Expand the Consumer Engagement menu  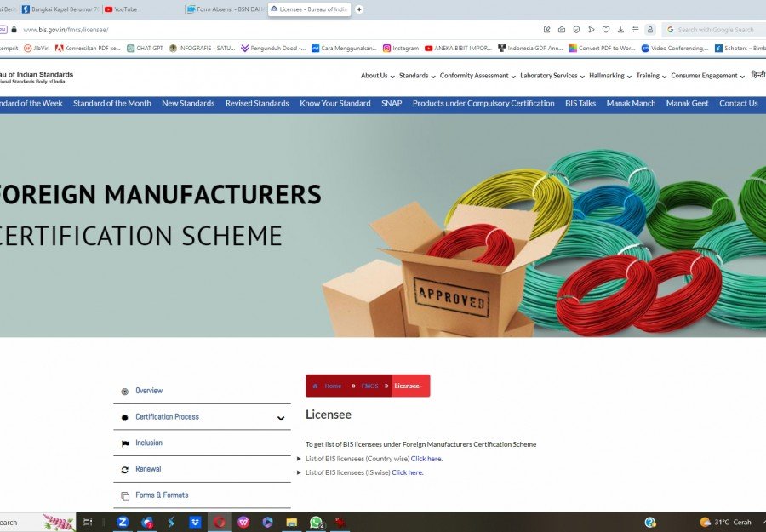point(707,76)
